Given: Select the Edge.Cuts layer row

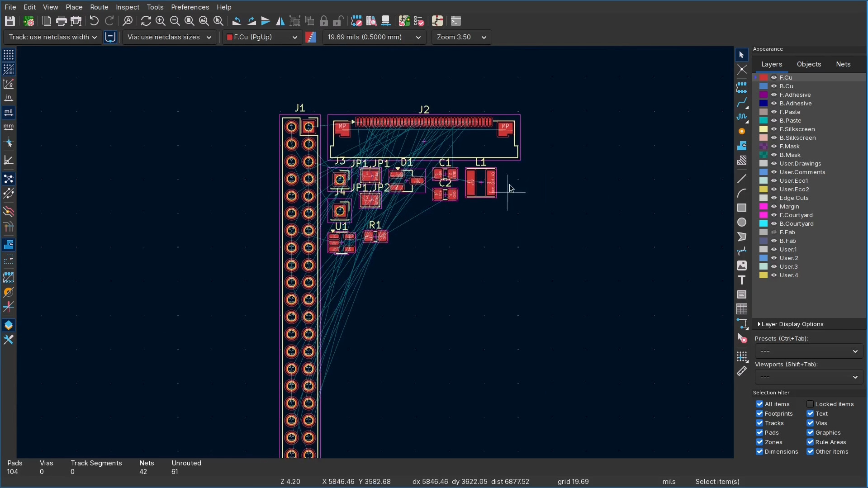Looking at the screenshot, I should coord(794,198).
